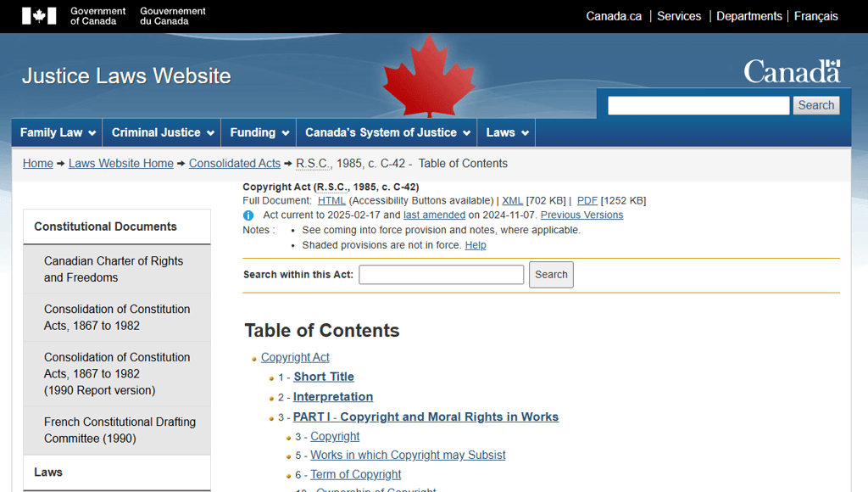Open Laws Website Home breadcrumb
868x492 pixels.
(120, 164)
